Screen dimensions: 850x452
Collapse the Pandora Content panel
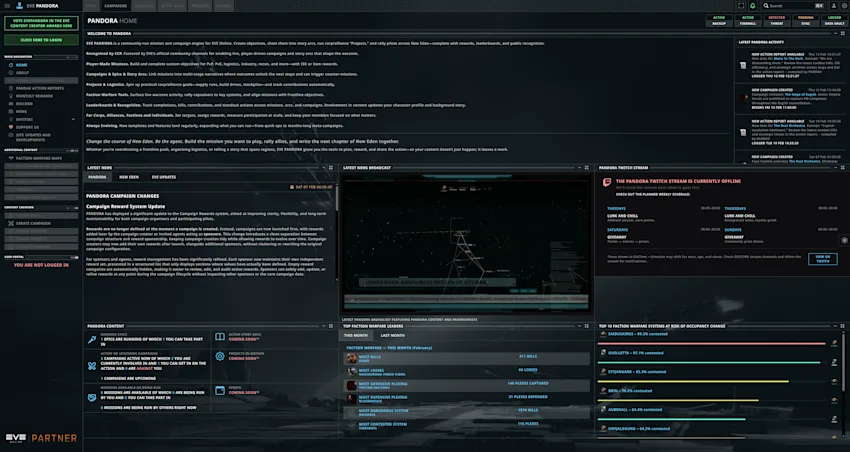(x=324, y=326)
